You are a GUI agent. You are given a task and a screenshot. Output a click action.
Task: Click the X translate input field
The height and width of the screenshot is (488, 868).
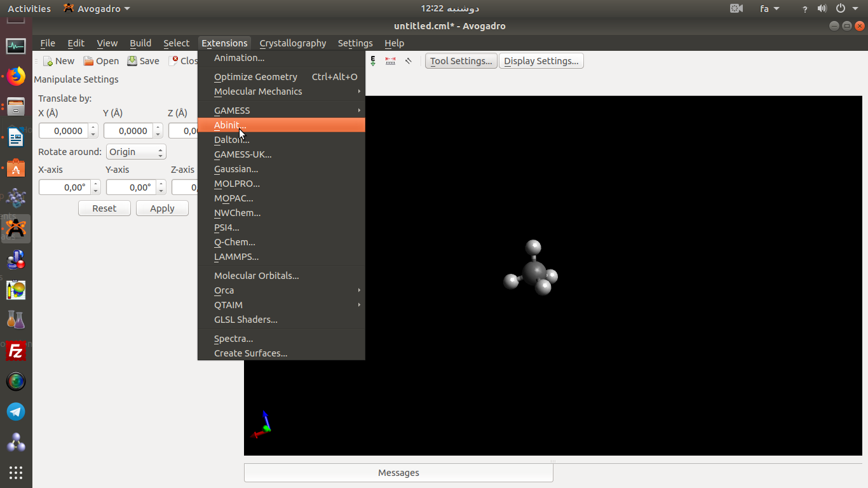(64, 131)
